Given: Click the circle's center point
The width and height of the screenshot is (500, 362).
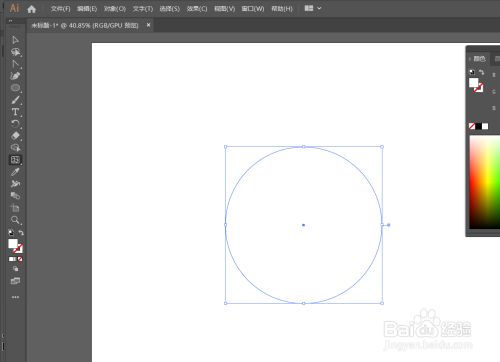Looking at the screenshot, I should click(303, 225).
